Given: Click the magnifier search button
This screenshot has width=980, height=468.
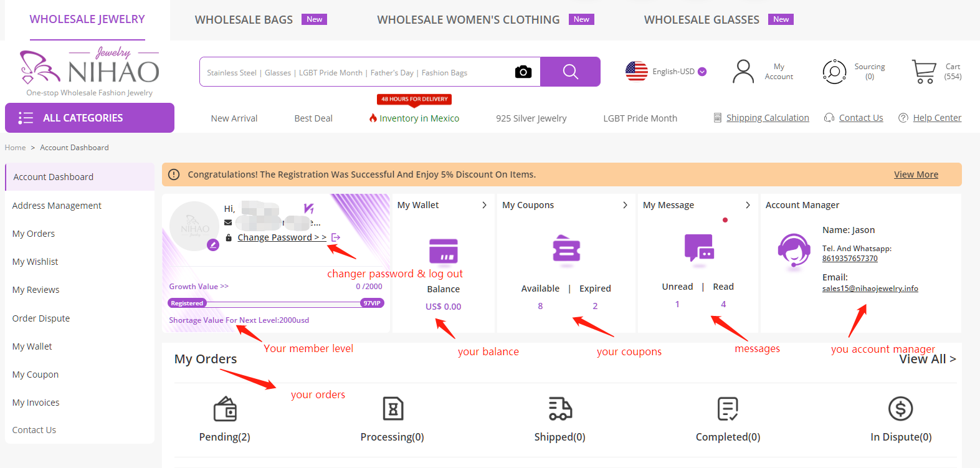Looking at the screenshot, I should (x=570, y=72).
